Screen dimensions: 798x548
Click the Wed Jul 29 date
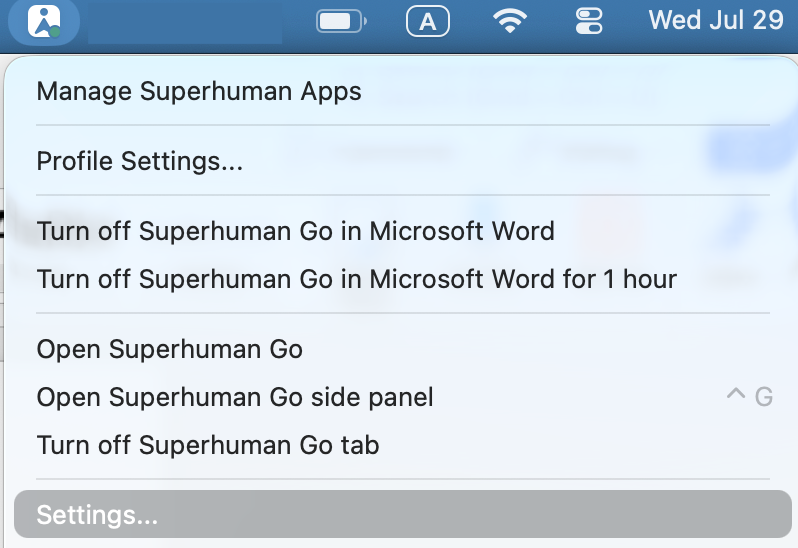coord(716,20)
